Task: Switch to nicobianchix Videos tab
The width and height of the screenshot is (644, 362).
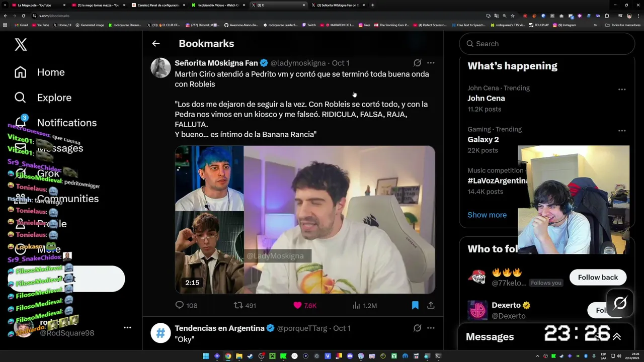Action: click(218, 5)
